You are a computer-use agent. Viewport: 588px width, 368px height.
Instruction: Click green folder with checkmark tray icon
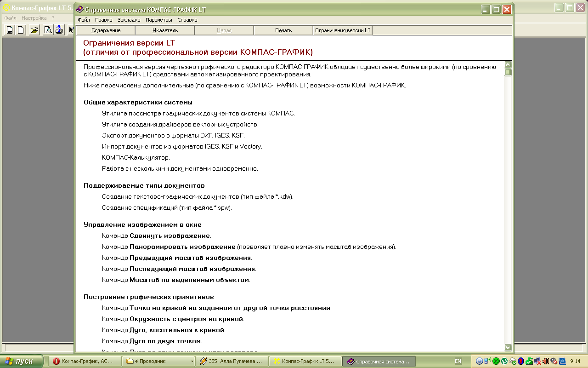(529, 361)
